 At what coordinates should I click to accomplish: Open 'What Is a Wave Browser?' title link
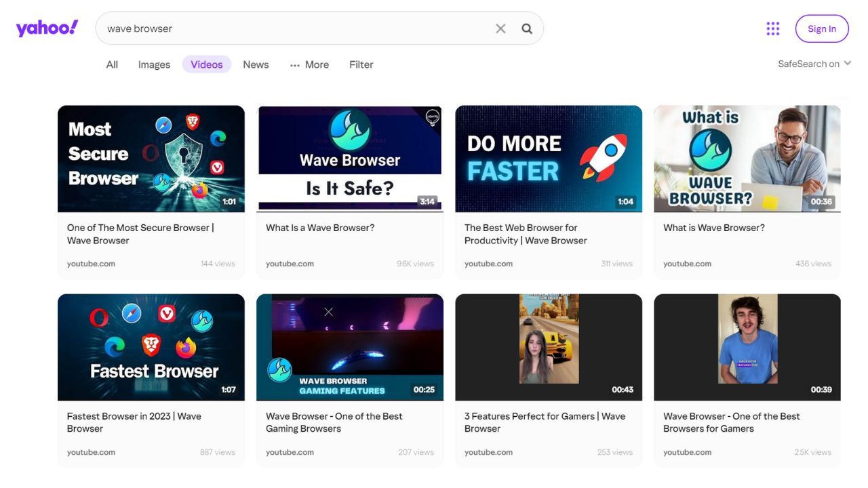click(x=320, y=228)
